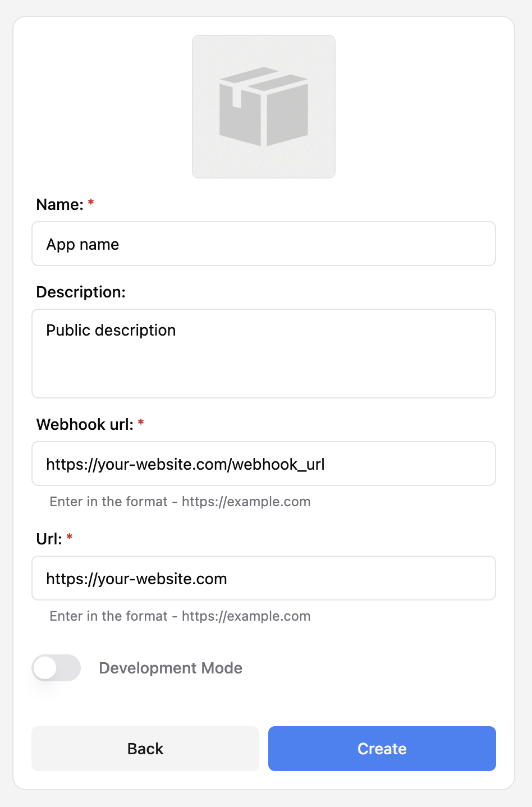Click inside the Public description text area

[x=264, y=354]
